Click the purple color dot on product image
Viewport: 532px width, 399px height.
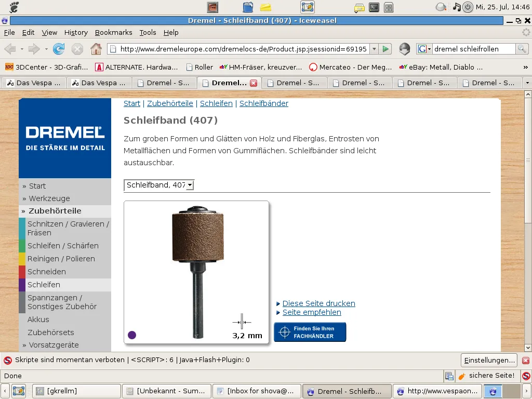tap(132, 335)
